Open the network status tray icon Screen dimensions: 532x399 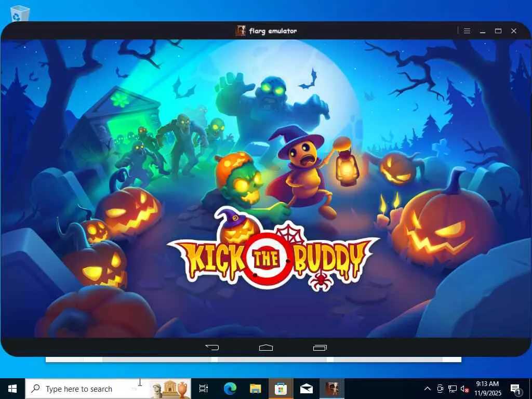[x=453, y=389]
